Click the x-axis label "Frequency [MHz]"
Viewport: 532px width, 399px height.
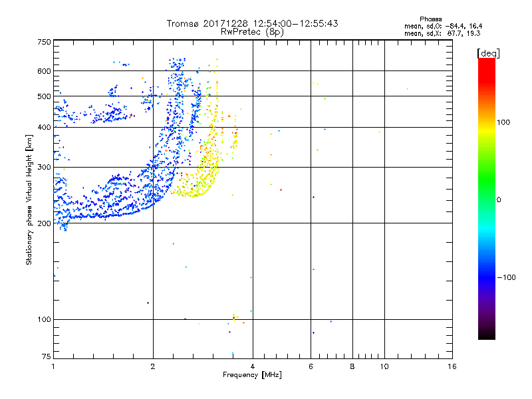(252, 375)
